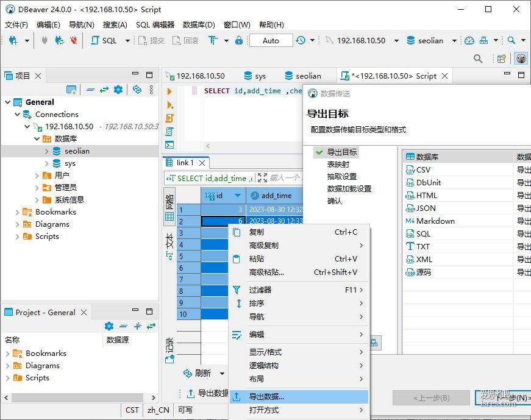Expand the 用户 folder node
The image size is (531, 420).
coord(37,176)
